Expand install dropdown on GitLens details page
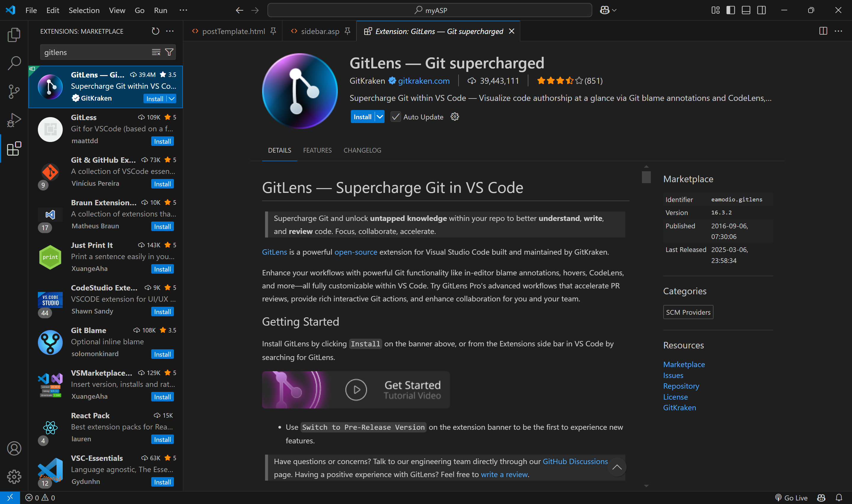 (x=380, y=117)
